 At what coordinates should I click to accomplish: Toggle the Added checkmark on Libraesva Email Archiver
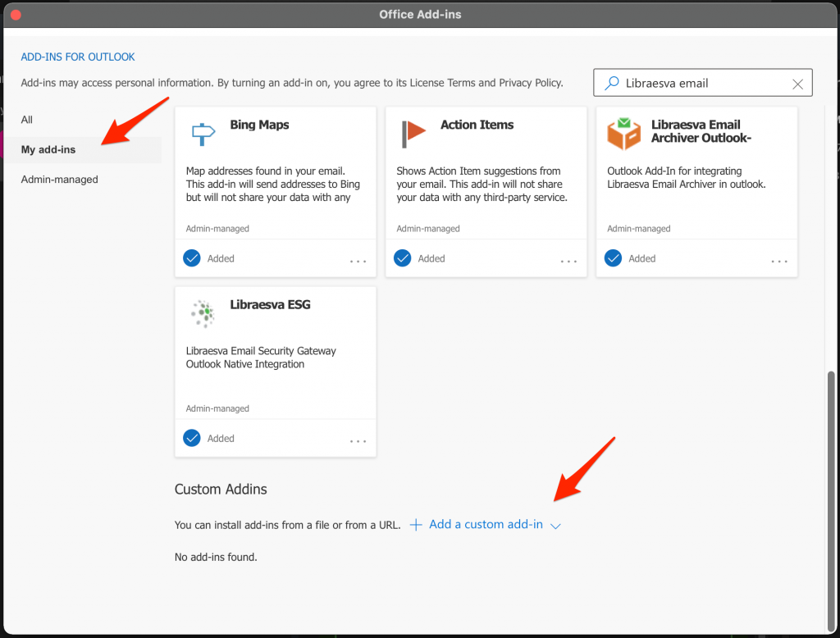613,258
